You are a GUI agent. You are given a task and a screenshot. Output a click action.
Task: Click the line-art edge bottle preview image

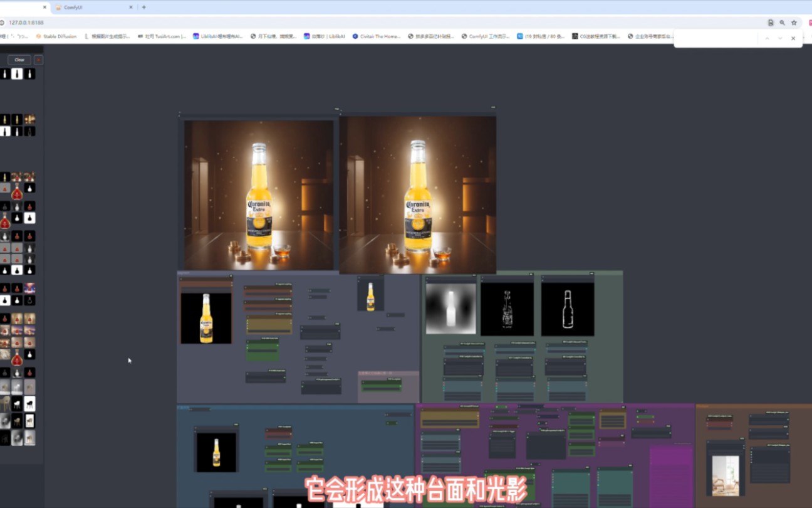[x=507, y=309]
